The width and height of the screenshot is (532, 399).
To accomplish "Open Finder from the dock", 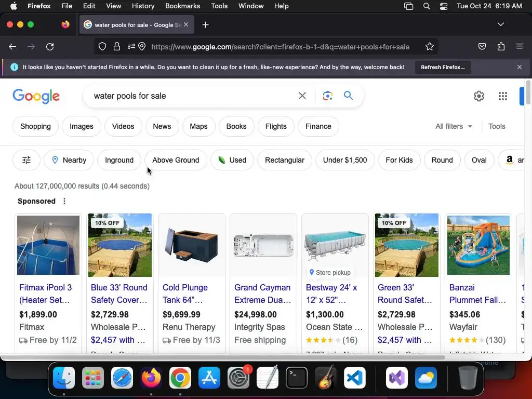I will pyautogui.click(x=64, y=378).
